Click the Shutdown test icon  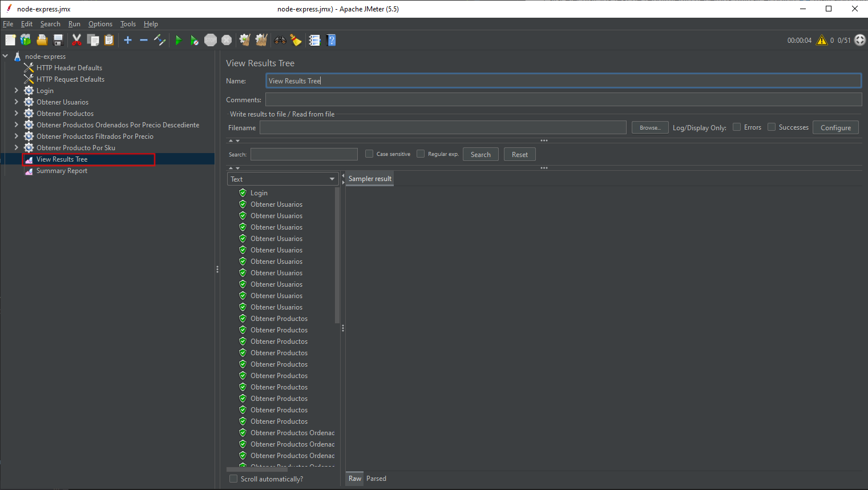[227, 40]
